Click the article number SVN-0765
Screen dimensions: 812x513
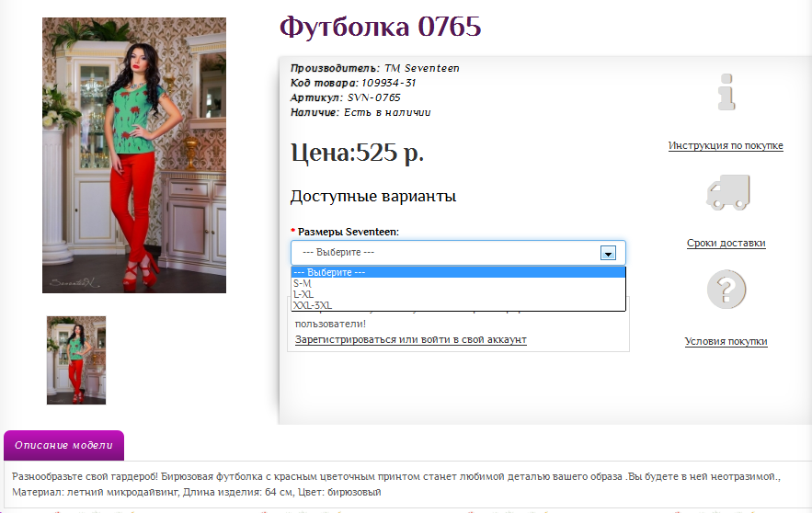[x=374, y=97]
